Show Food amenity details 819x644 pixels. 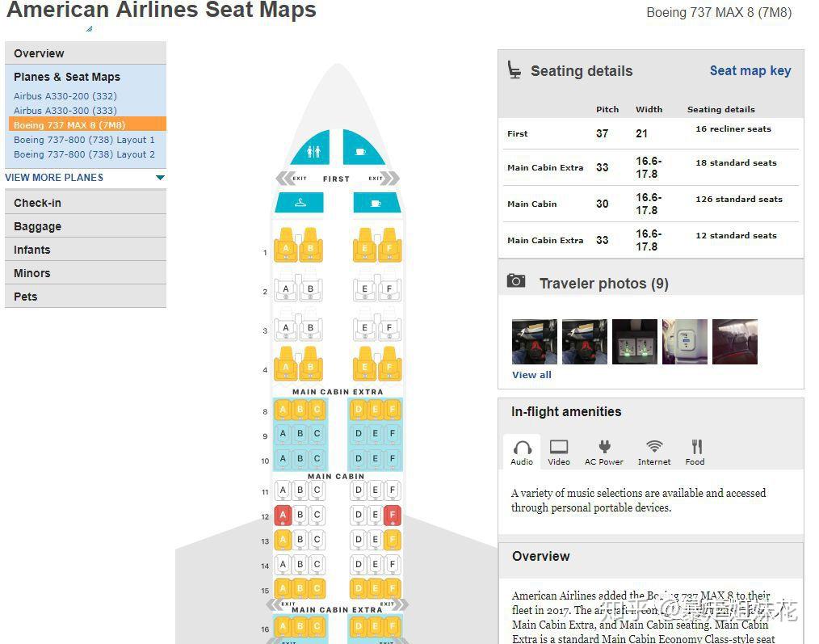(695, 452)
